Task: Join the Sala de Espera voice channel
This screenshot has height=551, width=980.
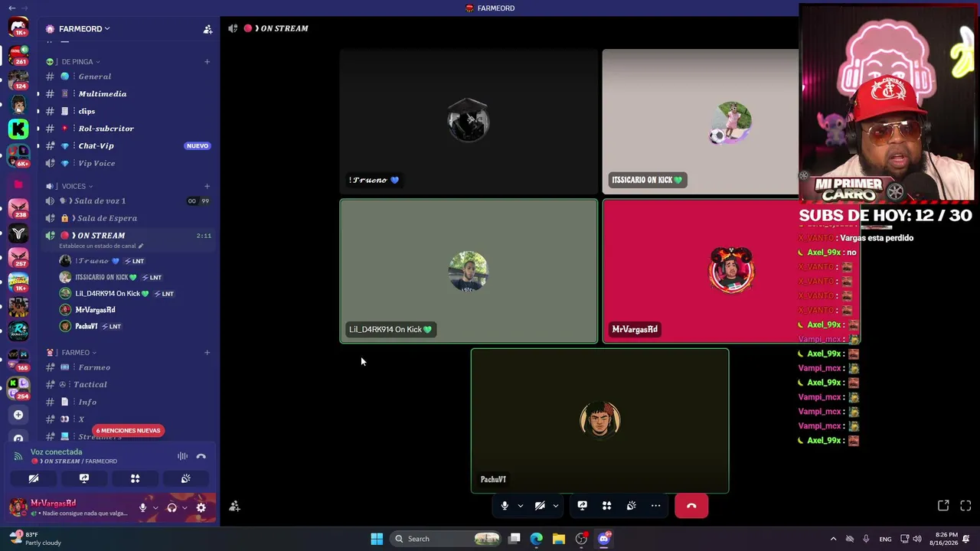Action: [x=129, y=218]
